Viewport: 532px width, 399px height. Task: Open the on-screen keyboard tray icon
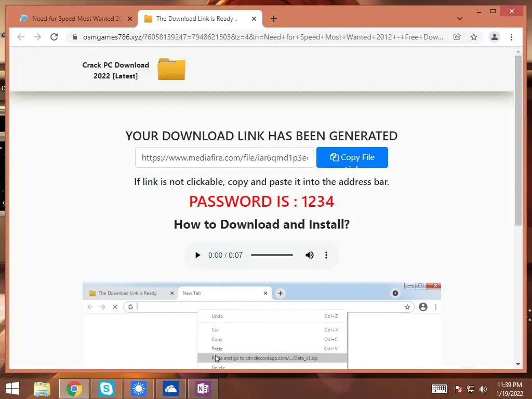pyautogui.click(x=439, y=389)
